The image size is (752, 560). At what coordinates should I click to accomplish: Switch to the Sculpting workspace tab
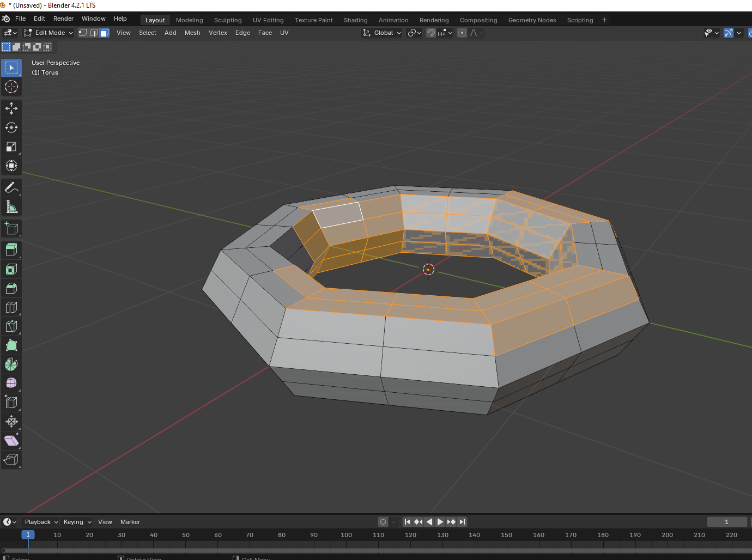pyautogui.click(x=228, y=20)
